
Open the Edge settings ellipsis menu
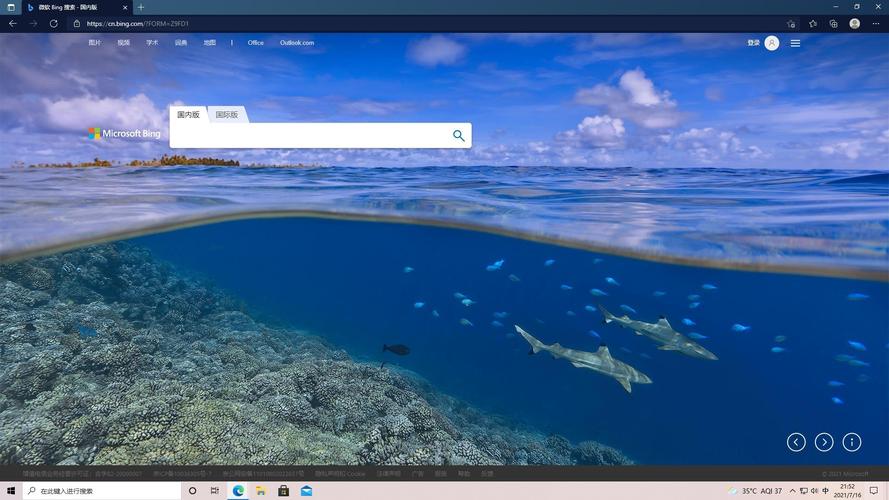coord(876,23)
